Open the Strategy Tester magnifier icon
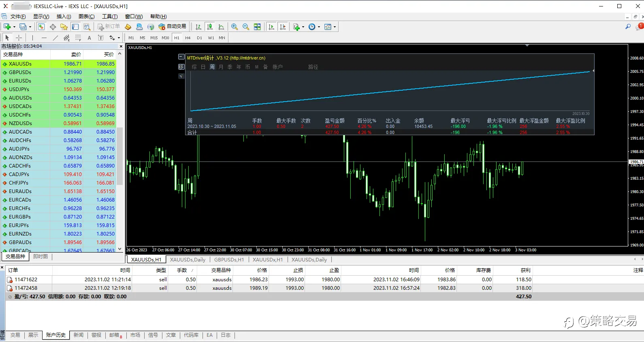644x342 pixels. click(87, 27)
